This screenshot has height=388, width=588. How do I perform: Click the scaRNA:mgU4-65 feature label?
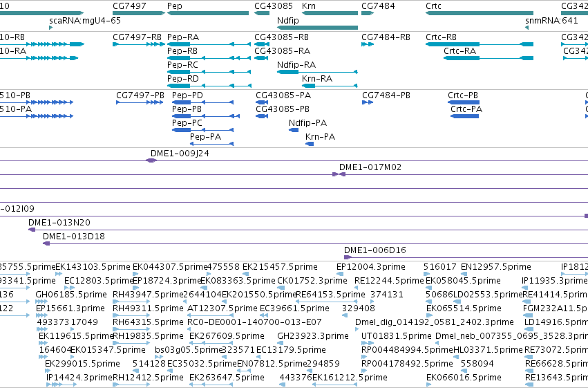point(85,21)
